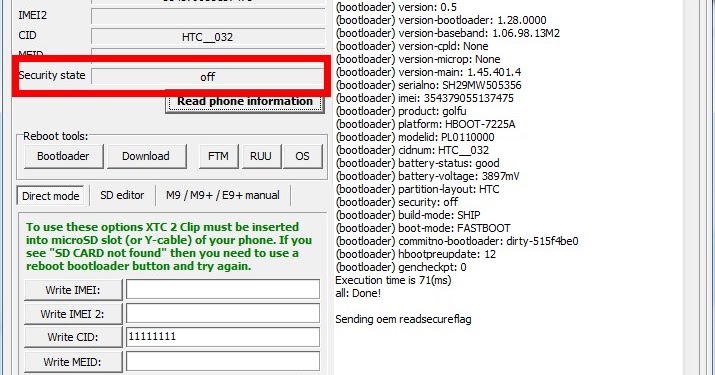Click log line hbootpreupdate: 12

[415, 254]
